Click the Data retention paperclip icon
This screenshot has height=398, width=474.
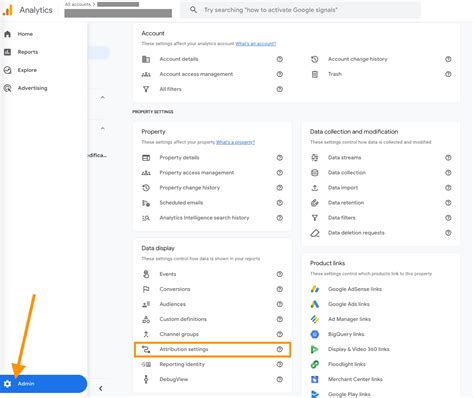pos(315,203)
